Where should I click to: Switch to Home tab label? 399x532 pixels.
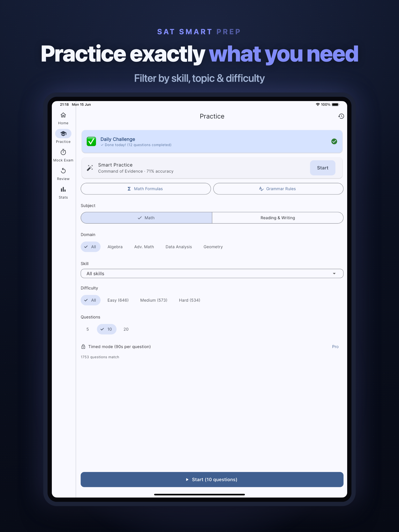[x=63, y=123]
